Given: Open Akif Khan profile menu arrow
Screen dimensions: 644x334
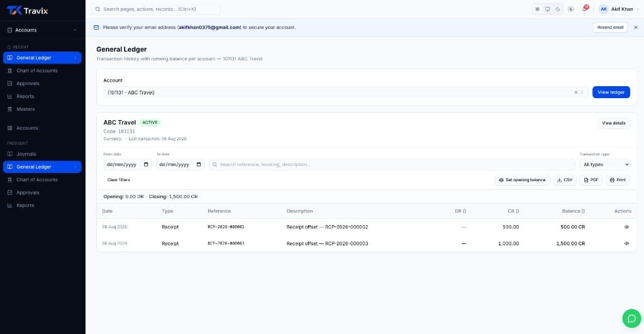Looking at the screenshot, I should [x=638, y=9].
